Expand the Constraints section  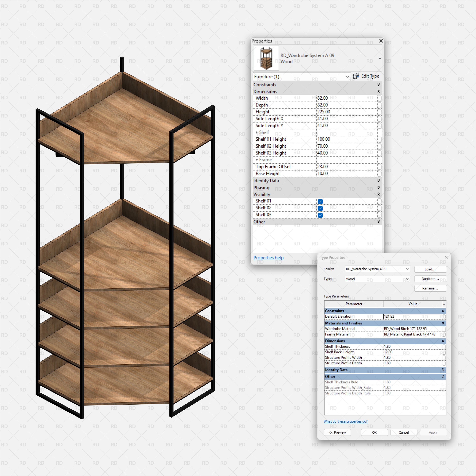click(378, 84)
